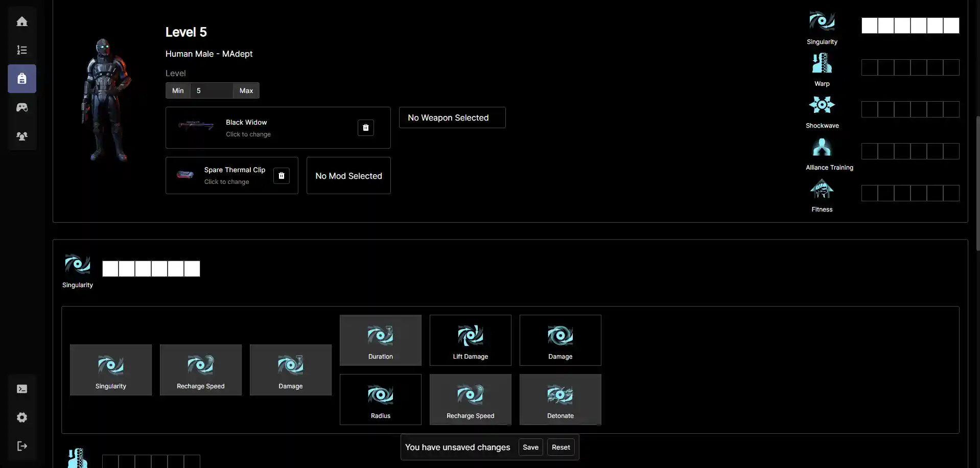
Task: Focus the level number input showing 5
Action: pos(212,90)
